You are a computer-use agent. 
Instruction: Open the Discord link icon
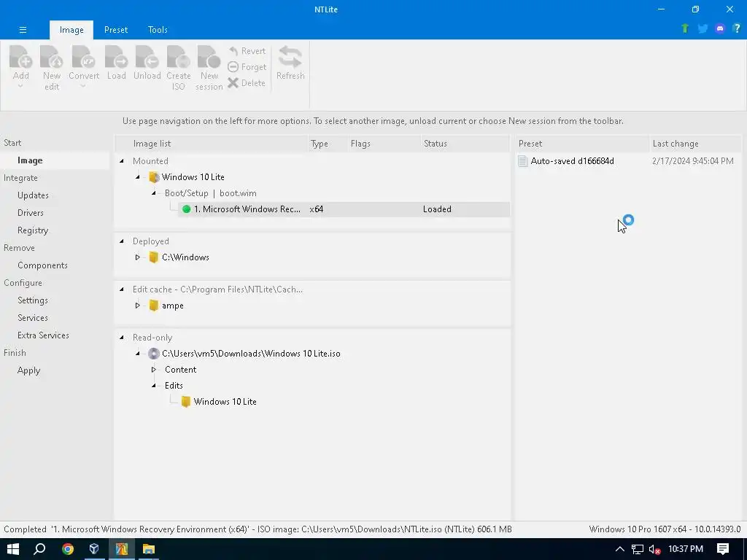coord(720,28)
